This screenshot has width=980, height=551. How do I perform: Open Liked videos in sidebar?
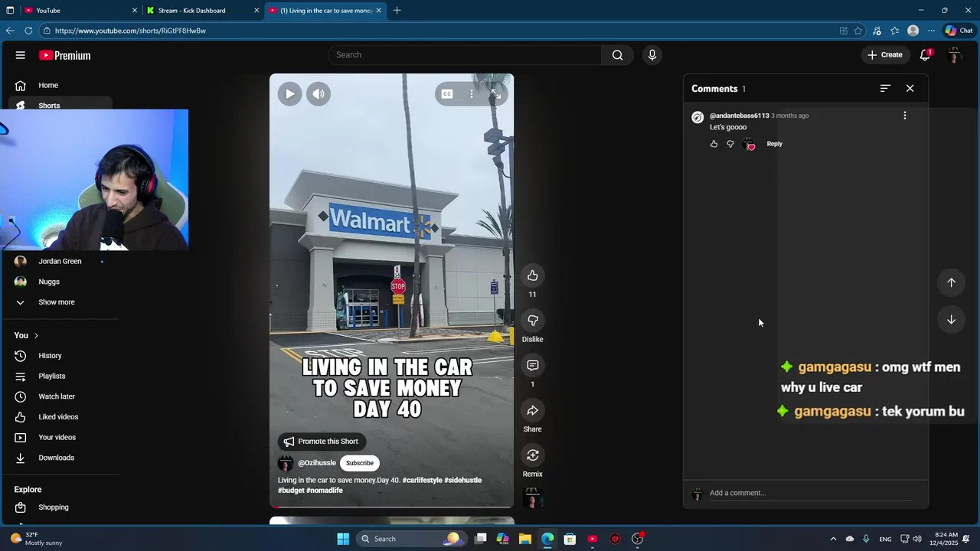click(x=61, y=417)
